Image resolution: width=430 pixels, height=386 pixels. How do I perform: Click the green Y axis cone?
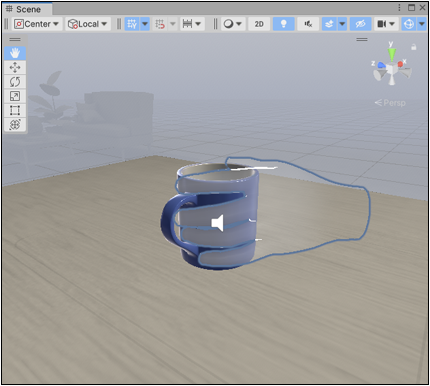point(392,54)
